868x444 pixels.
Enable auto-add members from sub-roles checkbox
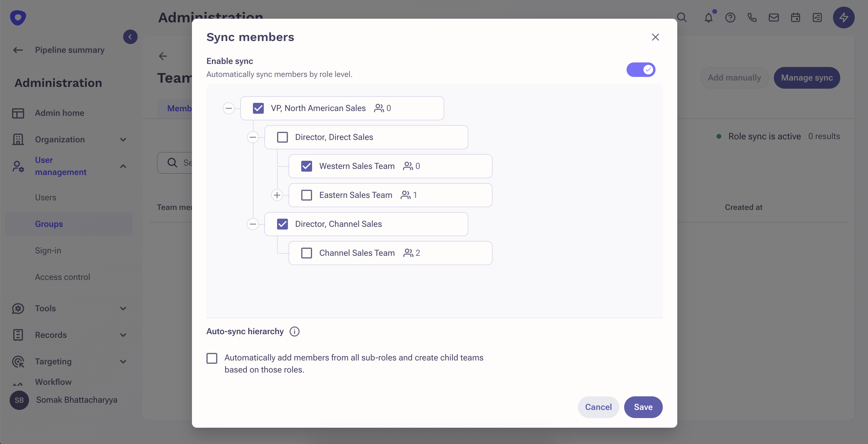pos(212,358)
